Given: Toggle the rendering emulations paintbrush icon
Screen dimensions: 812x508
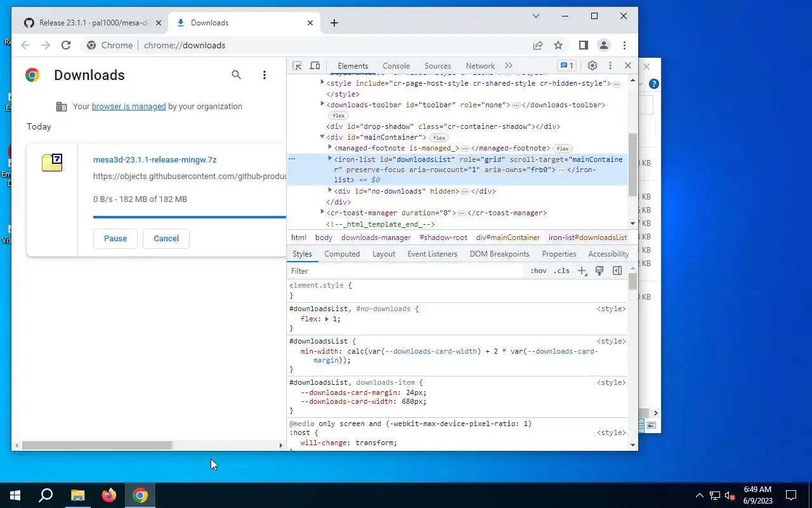Looking at the screenshot, I should click(x=599, y=271).
